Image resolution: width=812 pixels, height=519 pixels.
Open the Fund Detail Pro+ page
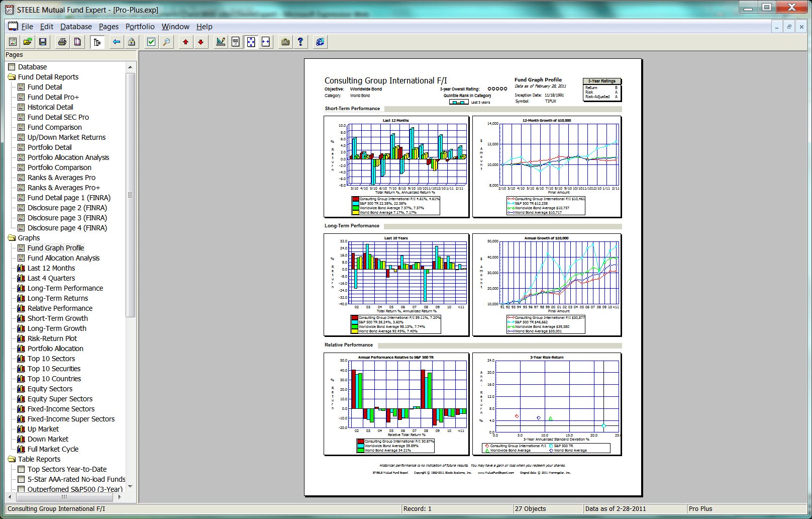pyautogui.click(x=53, y=97)
